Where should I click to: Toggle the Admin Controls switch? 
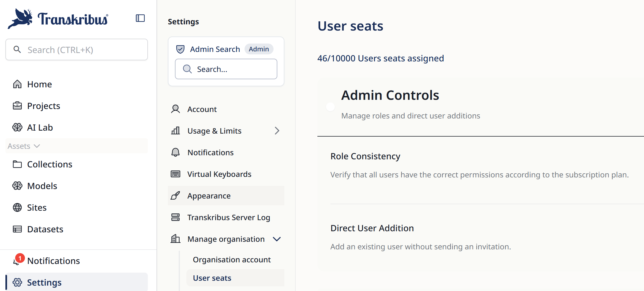pyautogui.click(x=330, y=107)
